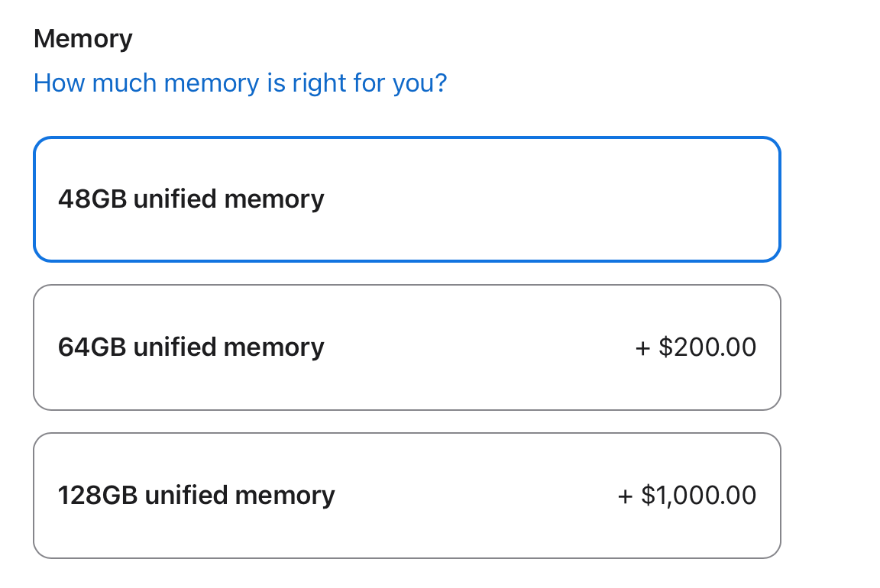Pick the largest unified memory configuration

pyautogui.click(x=406, y=496)
